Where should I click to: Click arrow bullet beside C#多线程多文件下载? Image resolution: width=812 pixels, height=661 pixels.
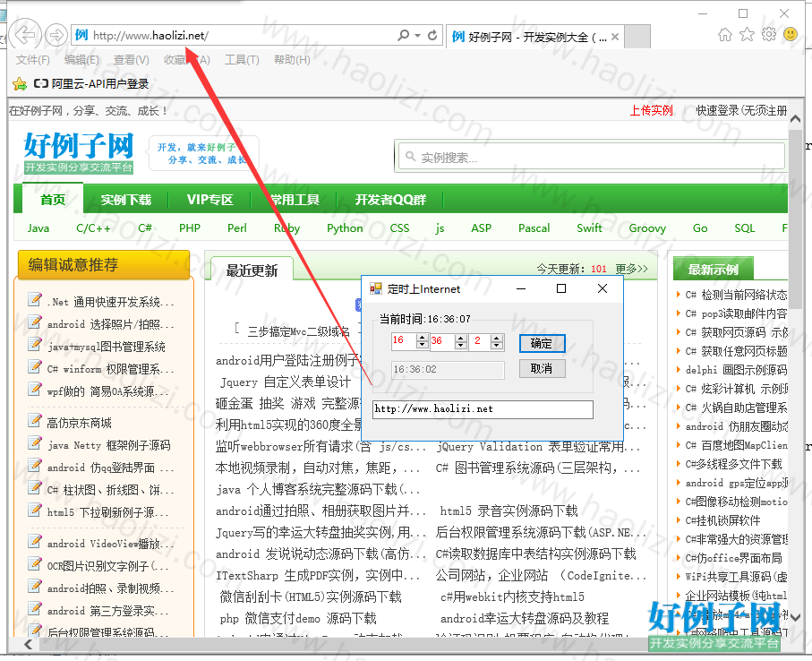pyautogui.click(x=679, y=464)
